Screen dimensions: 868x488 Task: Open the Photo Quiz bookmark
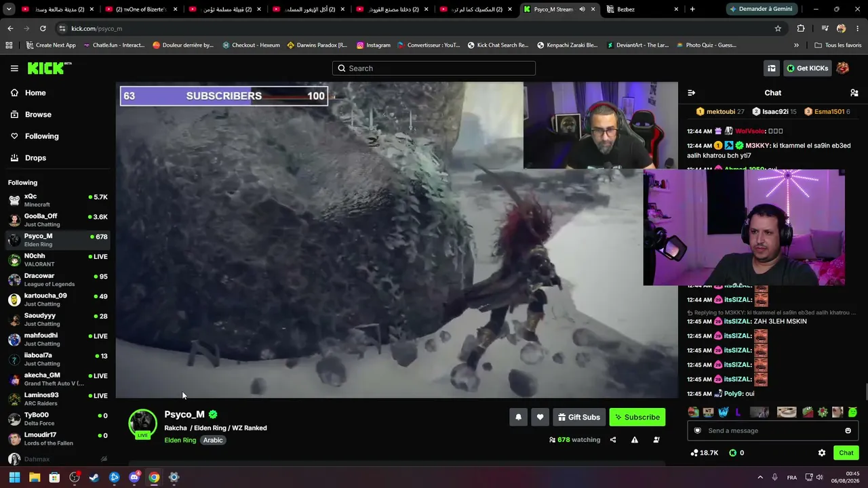tap(706, 45)
